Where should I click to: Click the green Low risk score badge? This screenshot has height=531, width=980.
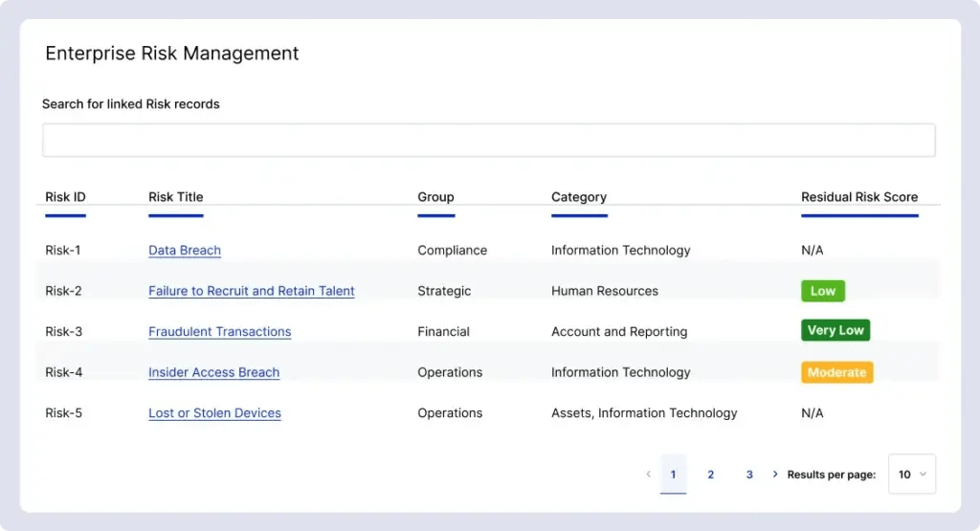click(x=822, y=291)
